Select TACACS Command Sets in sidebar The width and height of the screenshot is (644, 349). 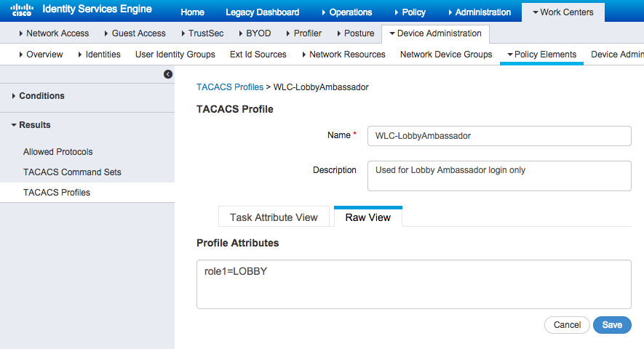click(x=72, y=172)
